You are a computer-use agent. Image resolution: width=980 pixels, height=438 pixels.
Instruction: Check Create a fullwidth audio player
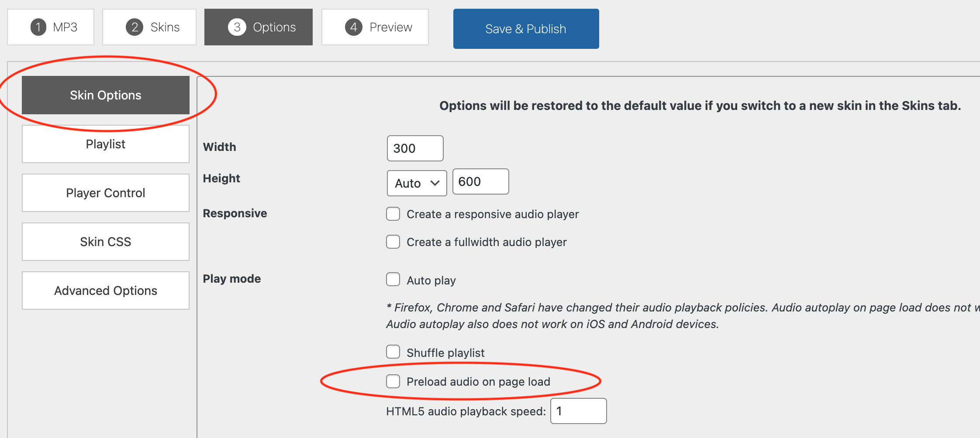393,242
